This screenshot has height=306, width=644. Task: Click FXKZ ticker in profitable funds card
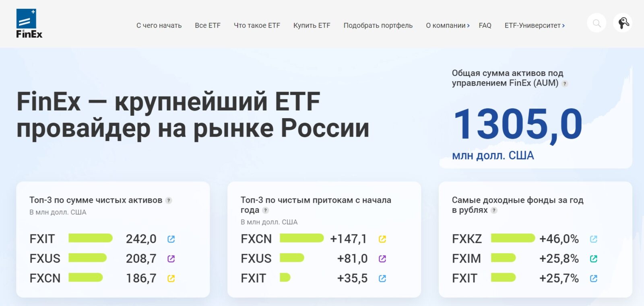467,239
